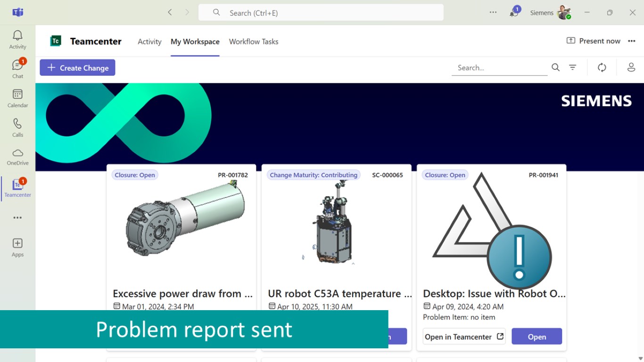Screen dimensions: 644x362
Task: Click the calendar icon on PR-001941 card
Action: (427, 306)
